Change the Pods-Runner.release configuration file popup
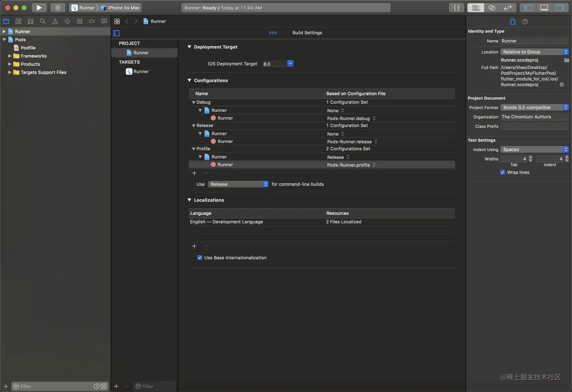 352,142
